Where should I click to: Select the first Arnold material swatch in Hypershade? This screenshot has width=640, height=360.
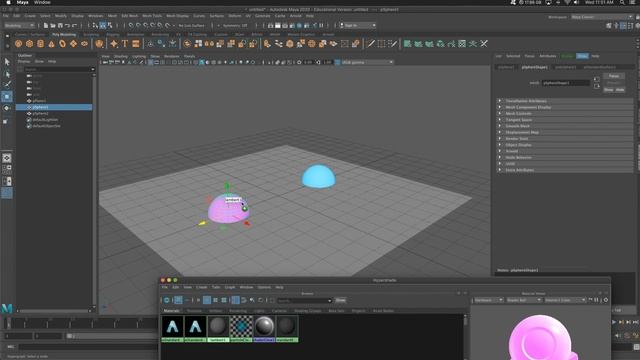pos(172,328)
